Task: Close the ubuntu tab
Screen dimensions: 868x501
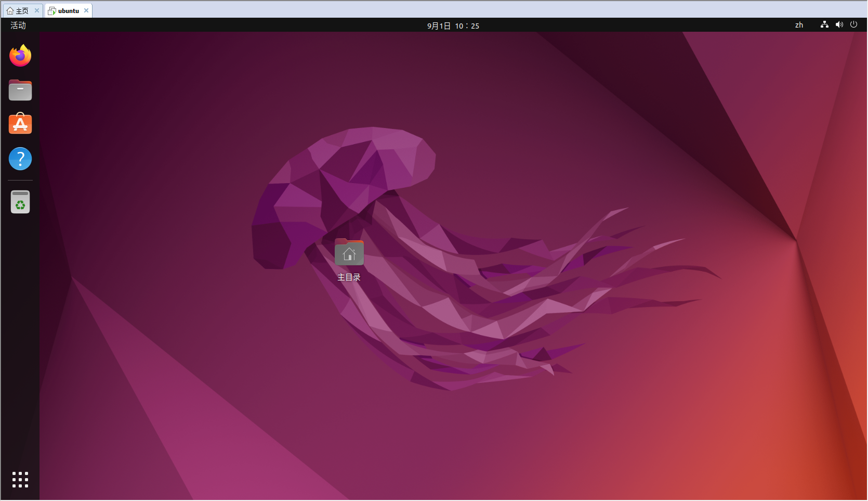Action: 86,10
